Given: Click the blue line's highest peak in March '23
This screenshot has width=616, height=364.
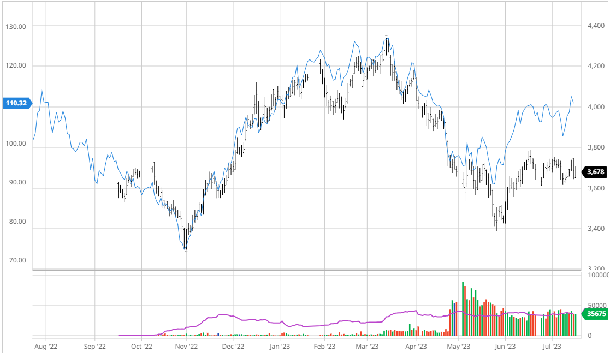Looking at the screenshot, I should 387,37.
